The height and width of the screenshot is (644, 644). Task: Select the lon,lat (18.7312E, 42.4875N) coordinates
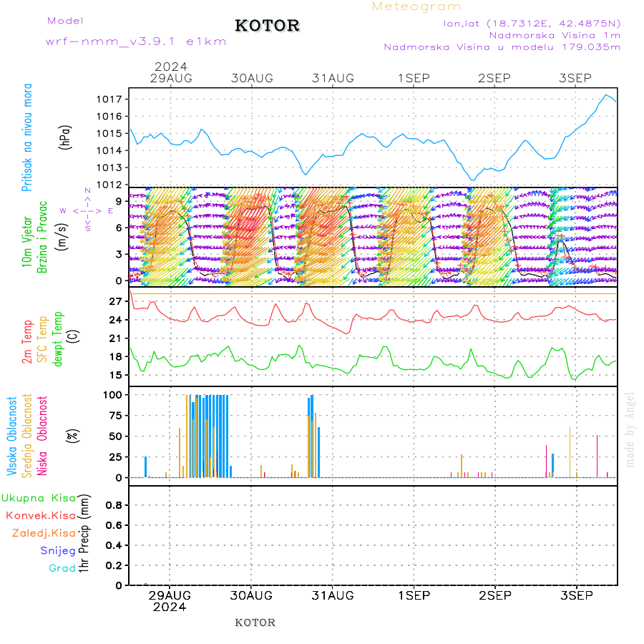click(532, 24)
